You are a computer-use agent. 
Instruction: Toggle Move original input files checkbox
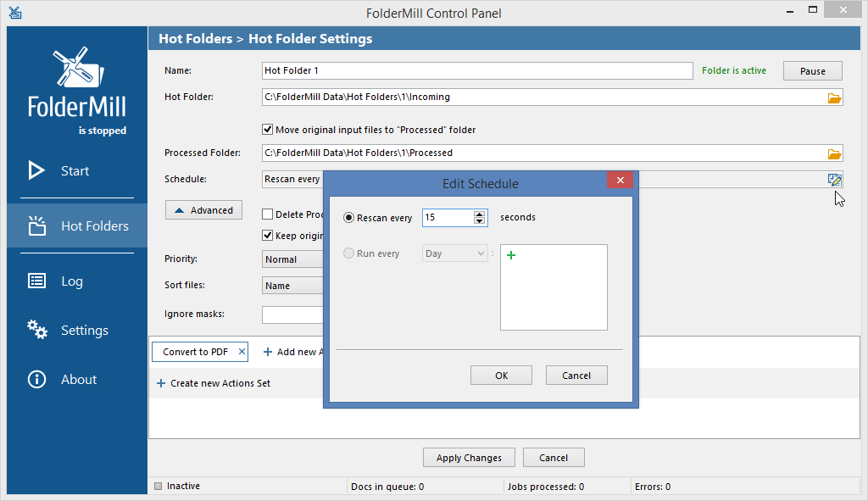(x=268, y=130)
